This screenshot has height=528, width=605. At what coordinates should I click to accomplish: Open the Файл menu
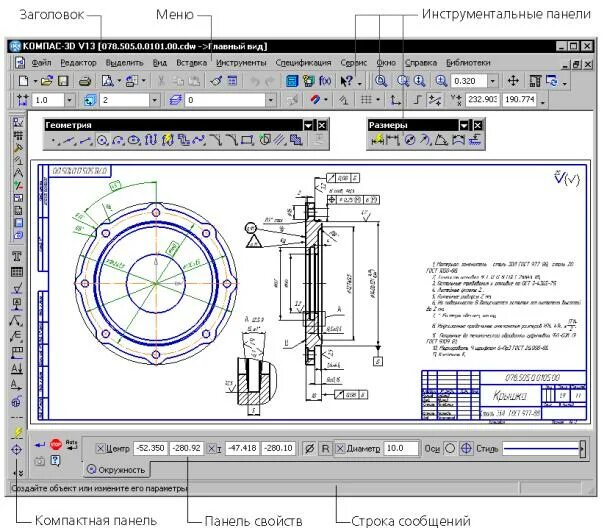coord(41,63)
